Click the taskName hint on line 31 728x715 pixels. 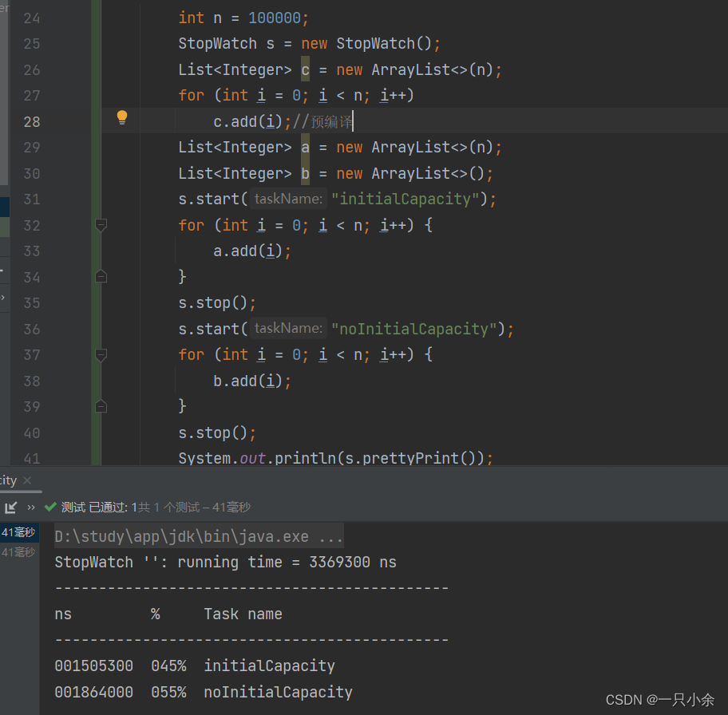click(288, 199)
